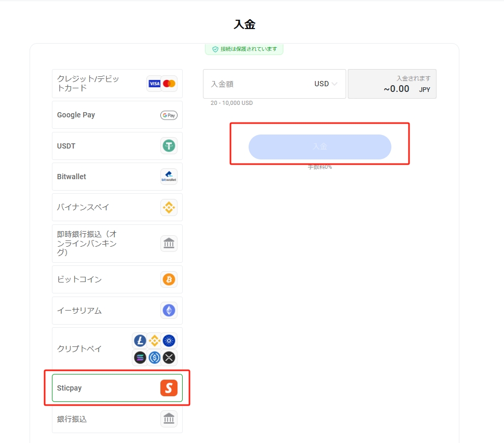Click the Google Pay logo icon

point(169,115)
